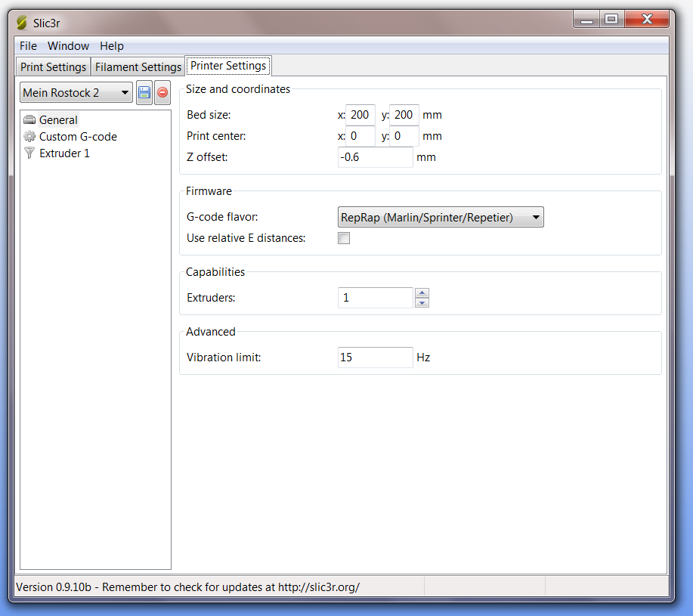The height and width of the screenshot is (616, 693).
Task: Open the Help menu
Action: point(111,46)
